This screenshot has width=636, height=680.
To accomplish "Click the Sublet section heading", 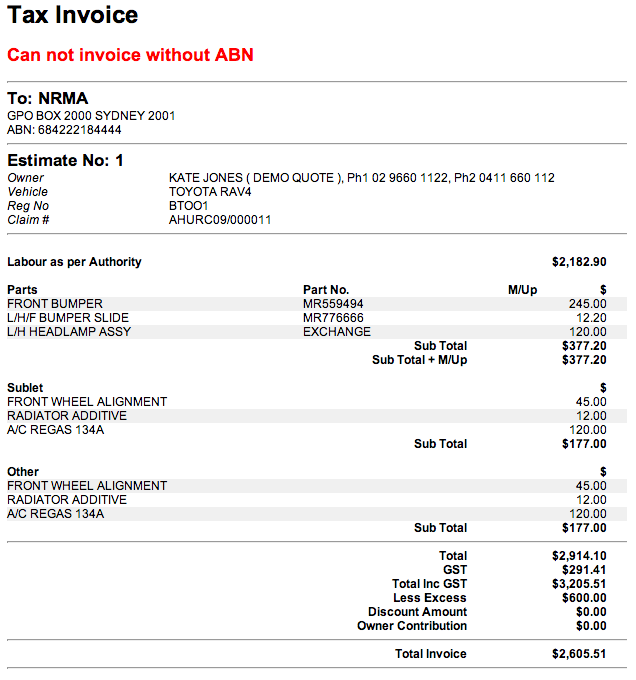I will point(25,388).
